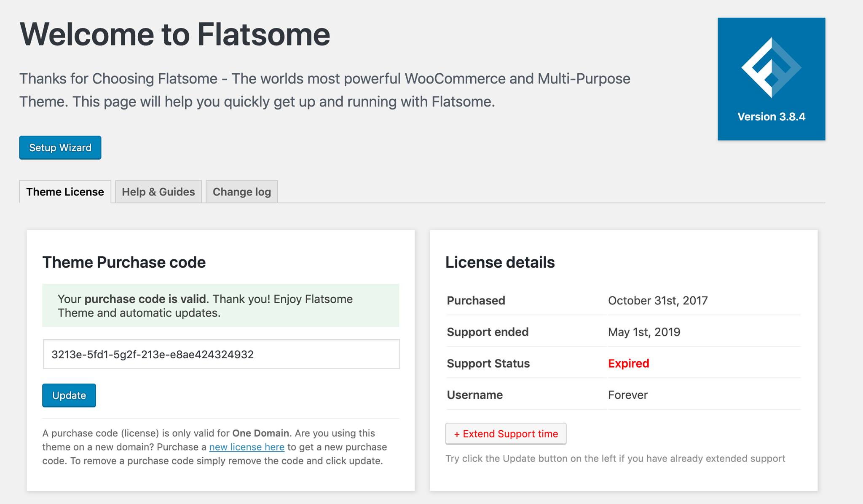Click the 'Username' row label
Viewport: 863px width, 504px height.
click(x=474, y=395)
